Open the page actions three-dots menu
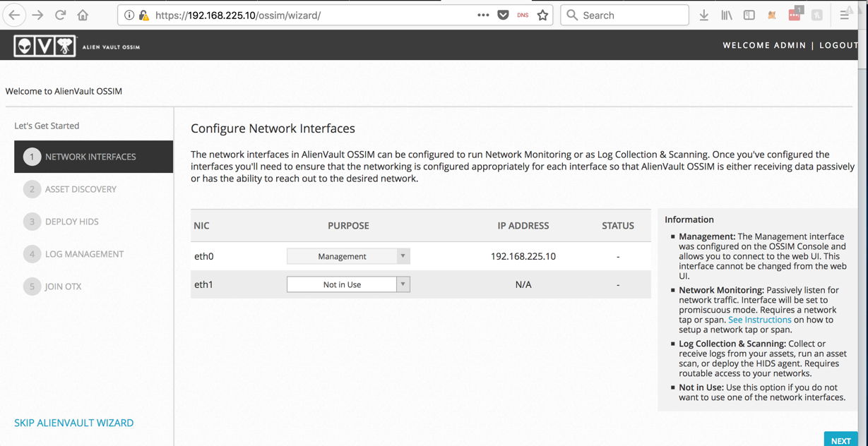Viewport: 868px width, 446px height. coord(483,15)
